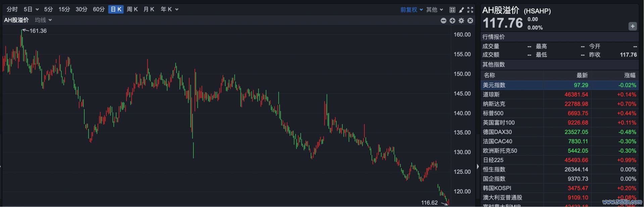Select the 恒生指数 row
The width and height of the screenshot is (644, 207).
click(x=560, y=170)
